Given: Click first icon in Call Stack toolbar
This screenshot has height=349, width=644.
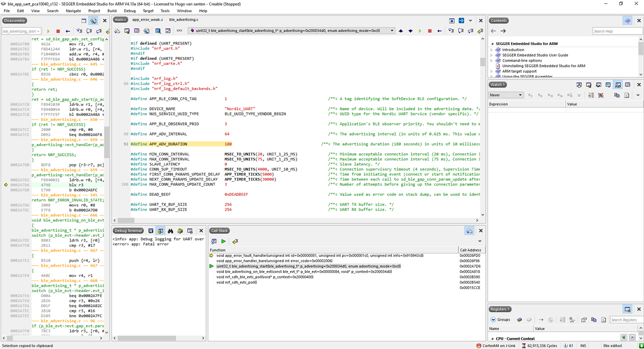Looking at the screenshot, I should [214, 241].
